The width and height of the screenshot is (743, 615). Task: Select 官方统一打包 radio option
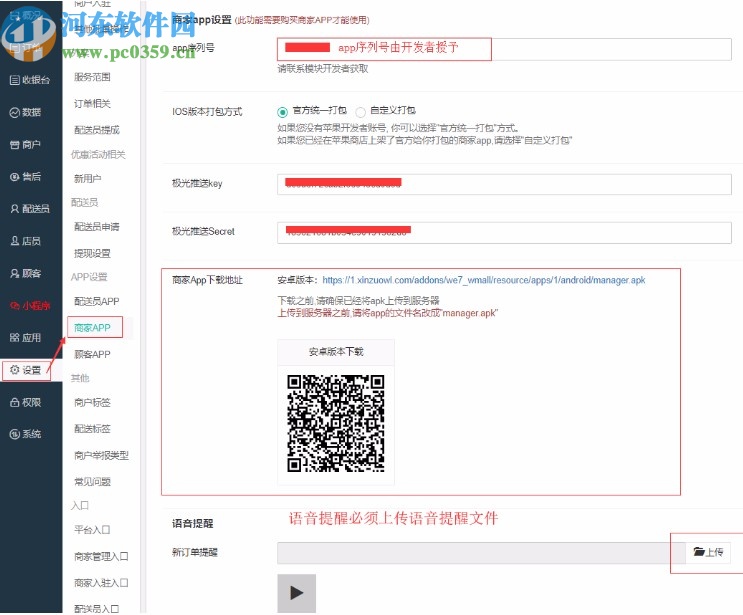[x=282, y=112]
